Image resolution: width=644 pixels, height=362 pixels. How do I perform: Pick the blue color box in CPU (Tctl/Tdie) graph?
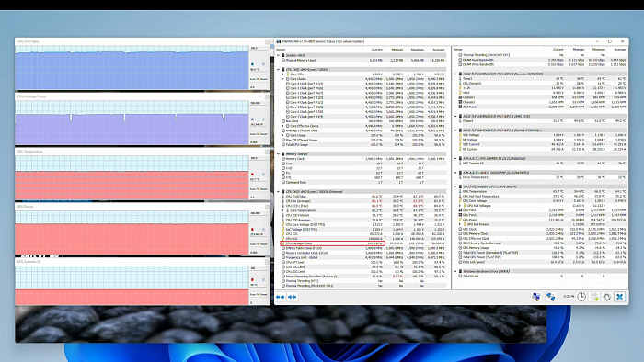(252, 64)
